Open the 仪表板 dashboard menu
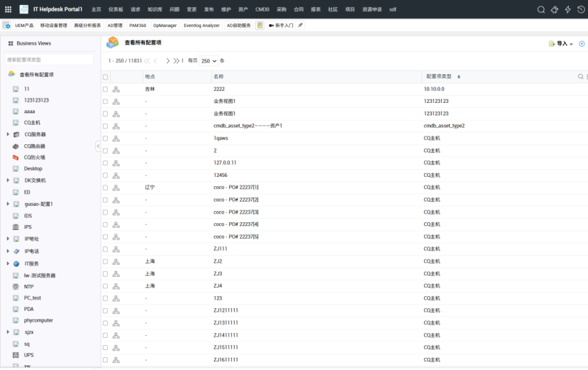588x370 pixels. pyautogui.click(x=116, y=10)
